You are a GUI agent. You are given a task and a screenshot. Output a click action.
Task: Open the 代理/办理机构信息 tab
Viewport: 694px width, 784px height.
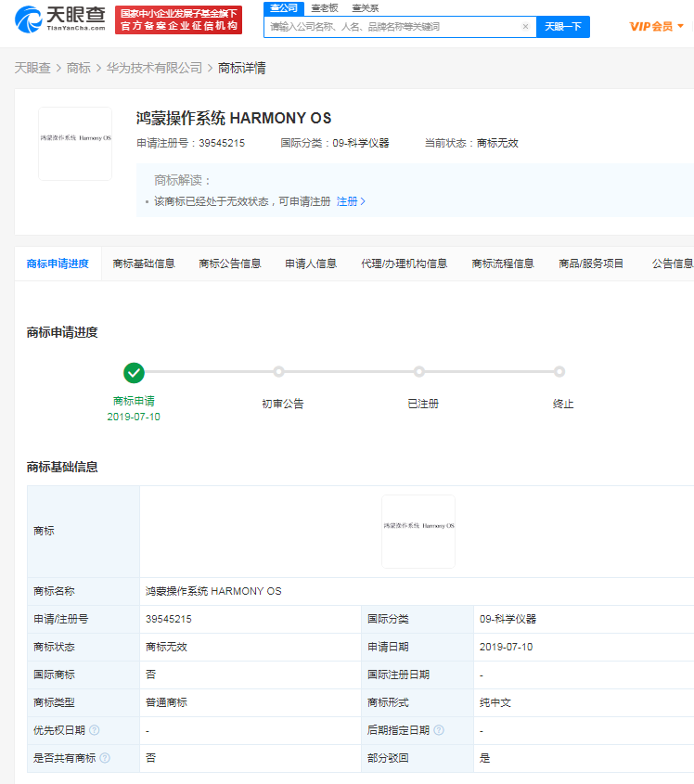pyautogui.click(x=404, y=263)
